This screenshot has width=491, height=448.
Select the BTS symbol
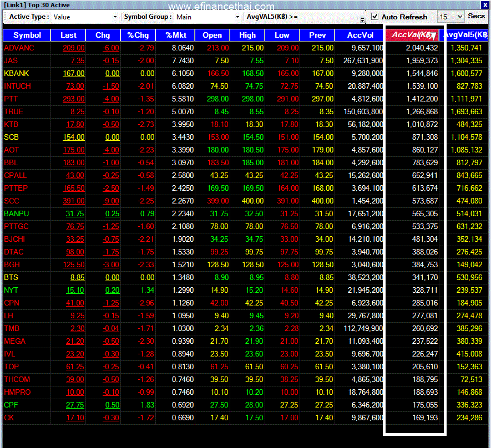coord(11,277)
